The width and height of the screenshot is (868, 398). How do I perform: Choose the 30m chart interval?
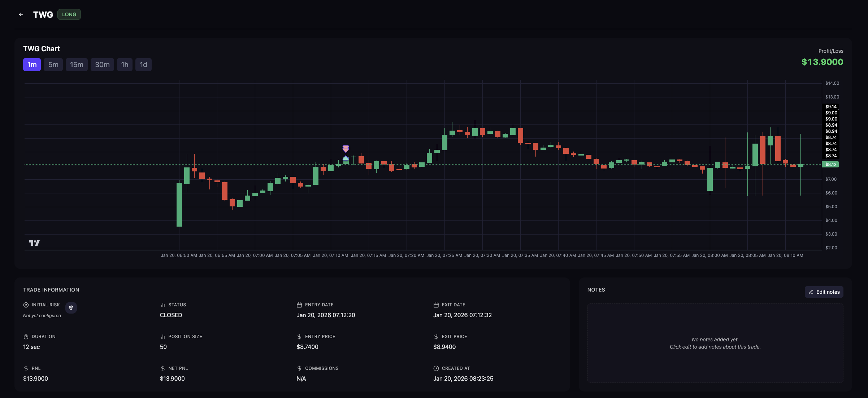(x=102, y=65)
